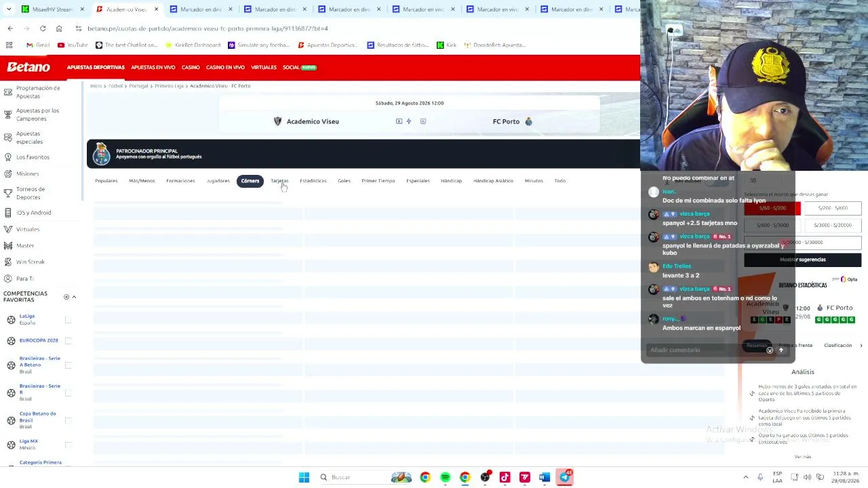868x488 pixels.
Task: Click the live stream video icon beside Academico Viseu
Action: [399, 121]
